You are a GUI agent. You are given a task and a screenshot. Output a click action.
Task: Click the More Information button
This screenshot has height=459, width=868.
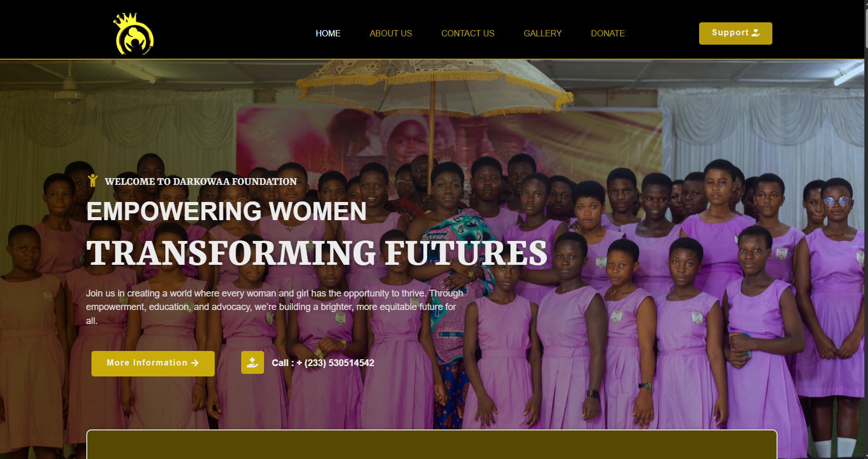point(153,363)
